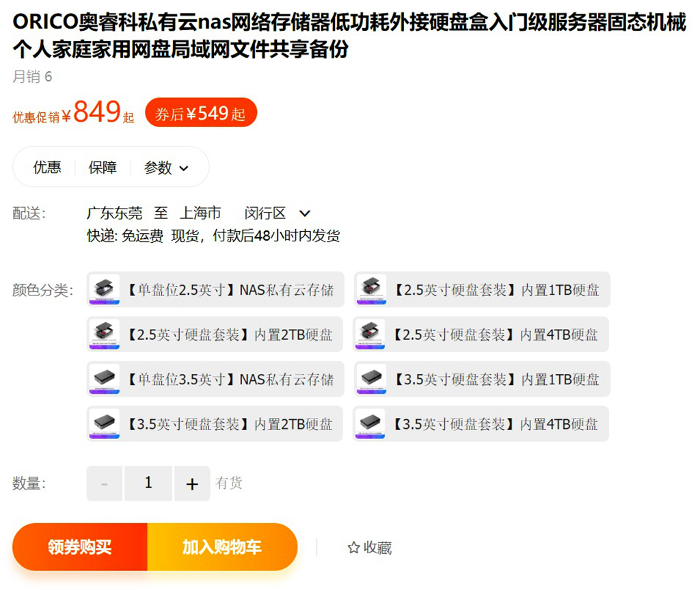Select 【单盘位2.5英寸】NAS私有云存储 option
This screenshot has height=595, width=700.
pyautogui.click(x=215, y=289)
